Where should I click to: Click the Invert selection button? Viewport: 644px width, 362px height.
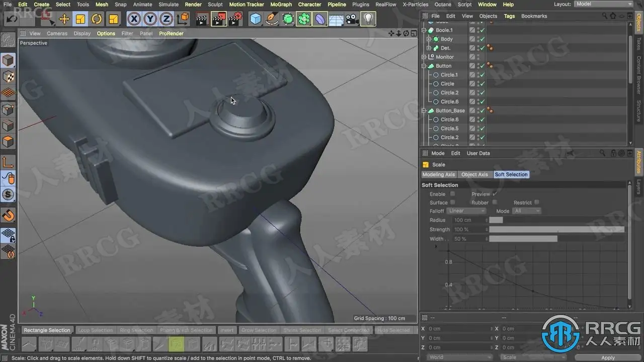227,330
